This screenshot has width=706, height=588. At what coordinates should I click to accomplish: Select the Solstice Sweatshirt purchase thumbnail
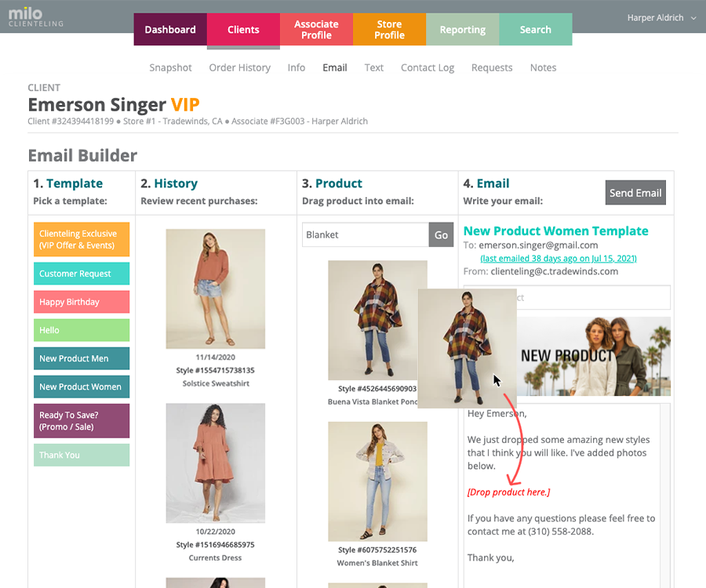pyautogui.click(x=215, y=289)
